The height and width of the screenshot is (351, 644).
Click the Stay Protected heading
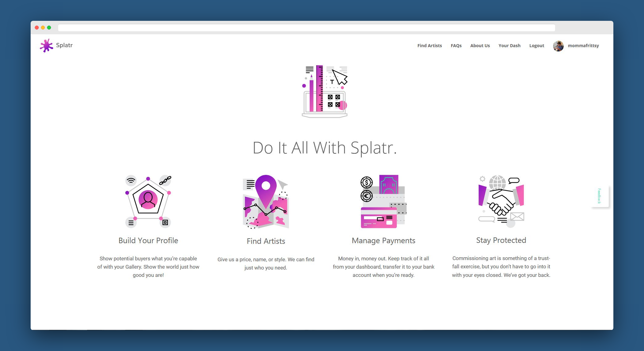(x=501, y=240)
